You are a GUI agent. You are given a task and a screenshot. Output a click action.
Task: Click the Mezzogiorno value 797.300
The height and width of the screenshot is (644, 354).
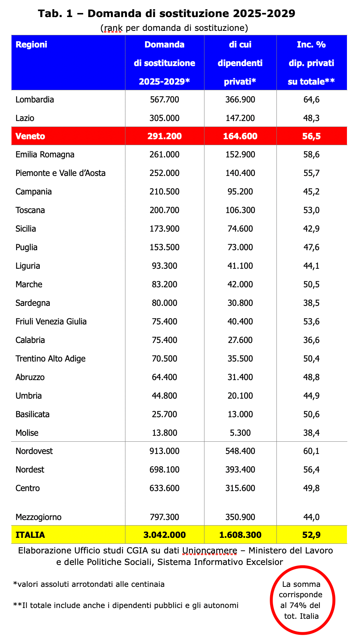coord(164,517)
